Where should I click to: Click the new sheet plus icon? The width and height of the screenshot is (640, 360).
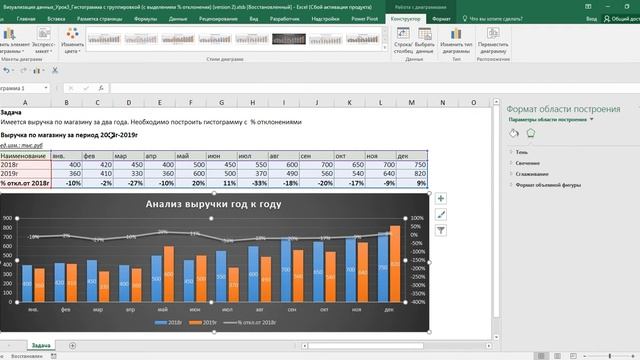point(72,346)
